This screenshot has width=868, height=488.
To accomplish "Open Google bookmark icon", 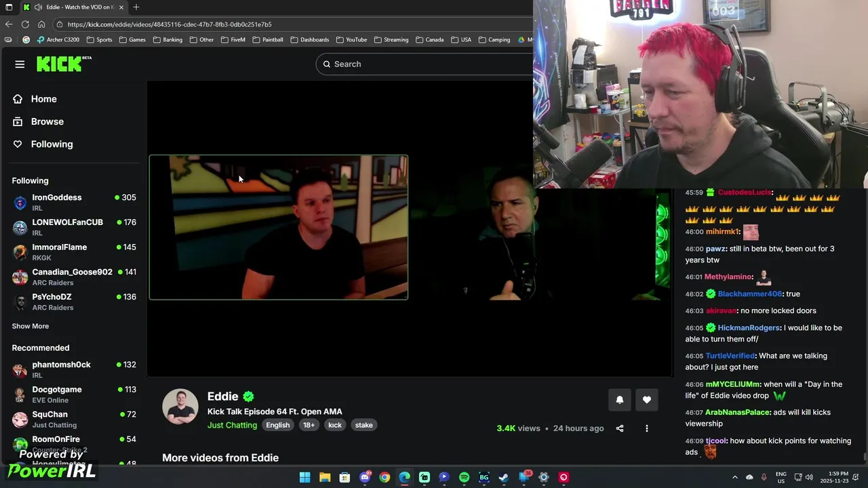I will pos(26,39).
